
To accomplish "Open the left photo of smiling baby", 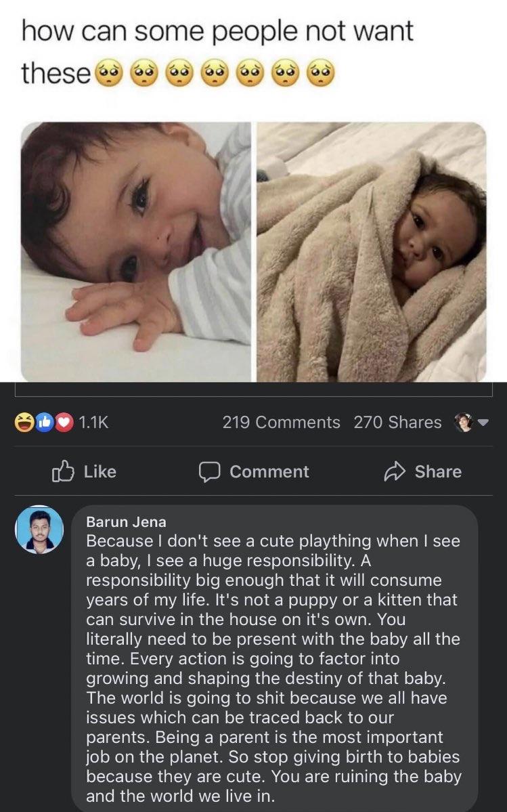I will pyautogui.click(x=135, y=252).
